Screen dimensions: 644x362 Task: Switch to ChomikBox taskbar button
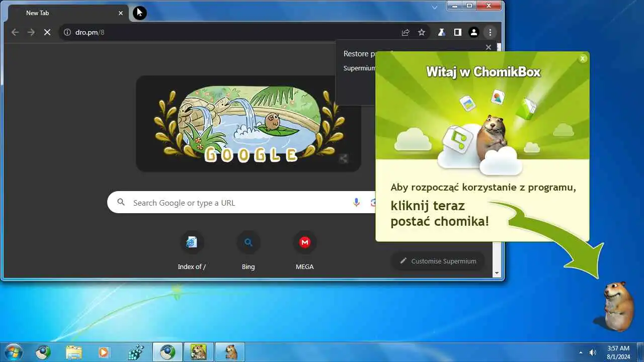199,352
